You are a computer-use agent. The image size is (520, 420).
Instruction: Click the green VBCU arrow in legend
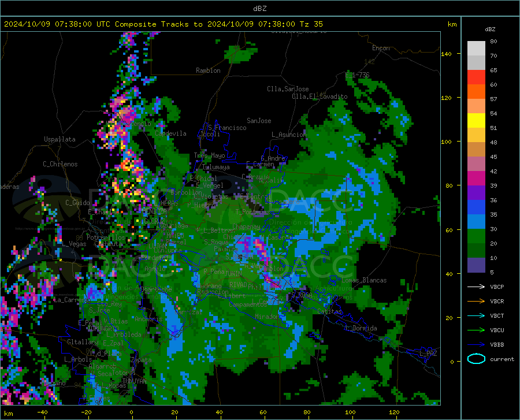[476, 330]
